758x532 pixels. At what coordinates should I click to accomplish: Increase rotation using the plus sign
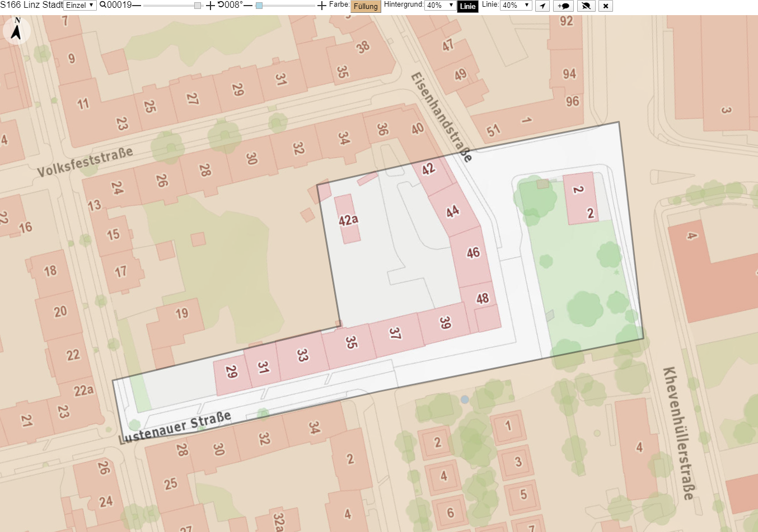322,6
